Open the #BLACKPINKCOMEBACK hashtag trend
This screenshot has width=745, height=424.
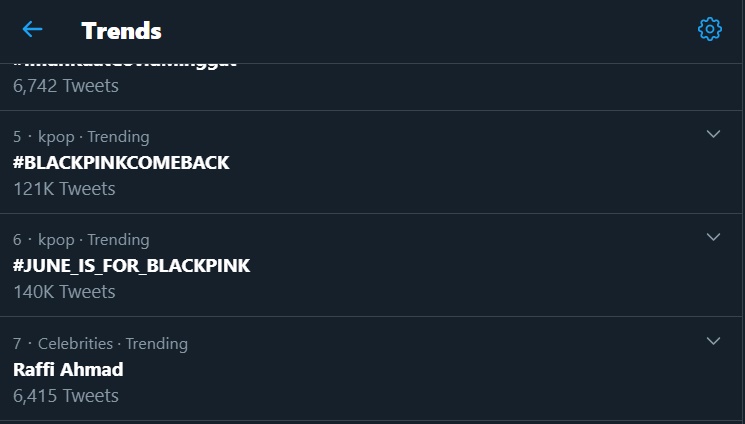(121, 162)
